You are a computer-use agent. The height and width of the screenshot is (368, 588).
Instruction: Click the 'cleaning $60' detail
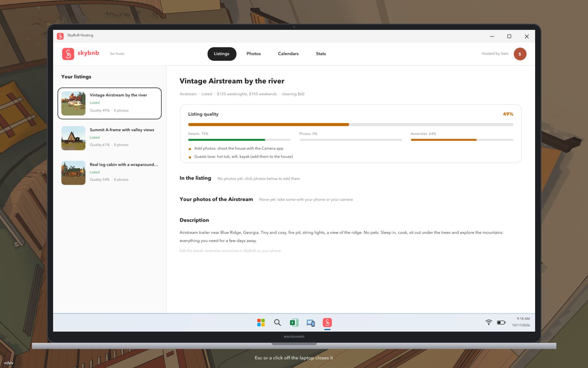tap(293, 94)
